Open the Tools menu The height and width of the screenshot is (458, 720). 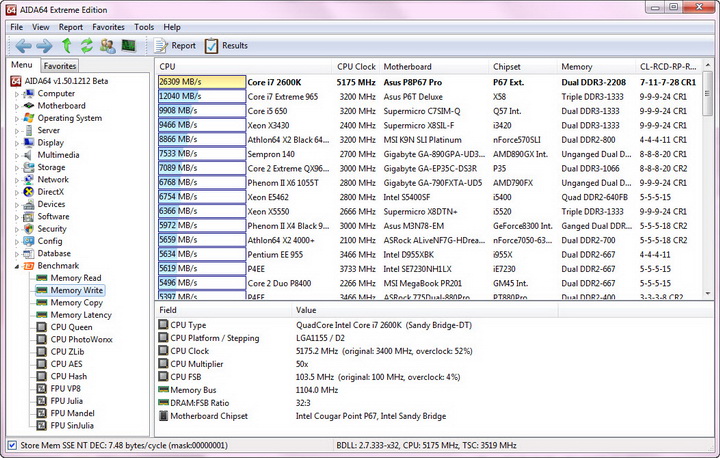tap(144, 27)
